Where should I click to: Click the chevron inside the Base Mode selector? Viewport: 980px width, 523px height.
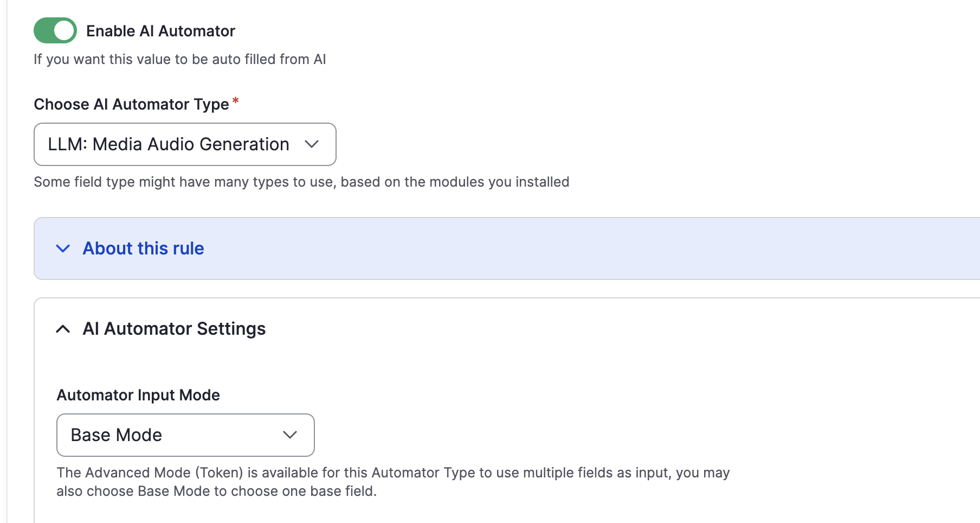[290, 435]
